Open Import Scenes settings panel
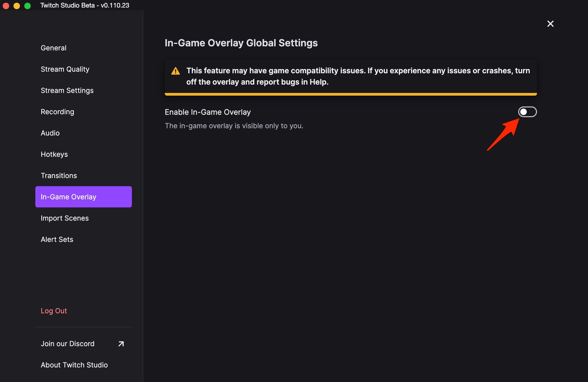Image resolution: width=588 pixels, height=382 pixels. [64, 218]
